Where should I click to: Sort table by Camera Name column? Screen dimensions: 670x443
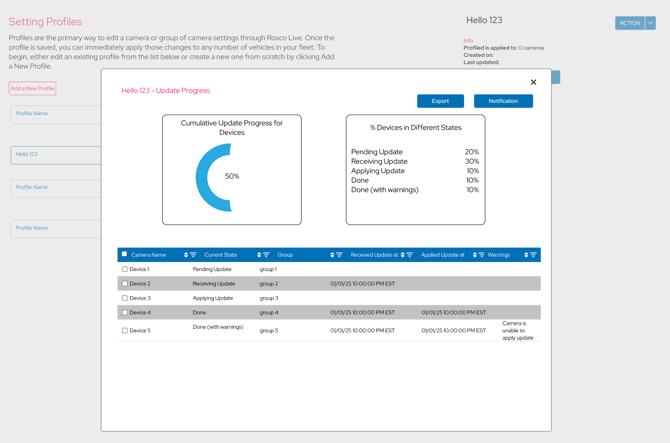click(x=186, y=255)
